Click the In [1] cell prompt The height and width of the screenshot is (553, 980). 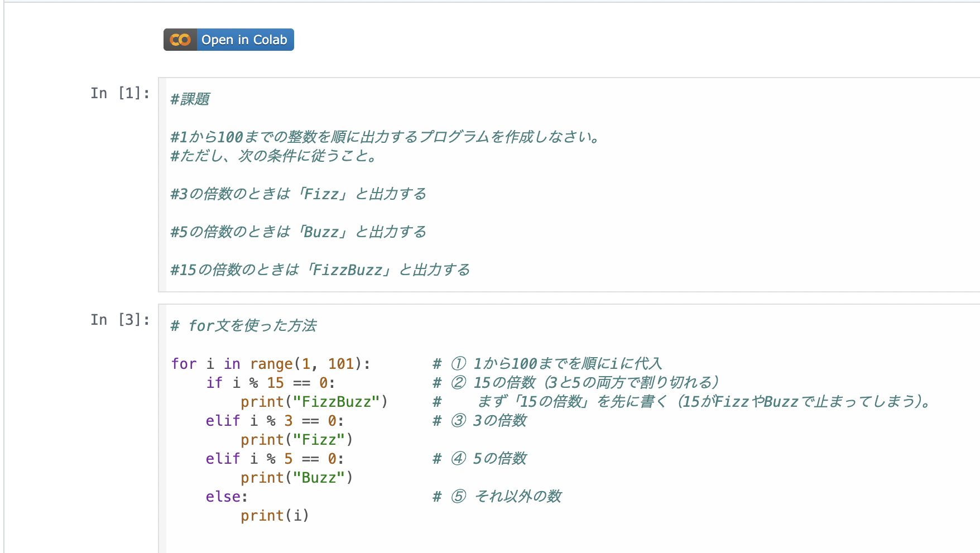tap(120, 93)
